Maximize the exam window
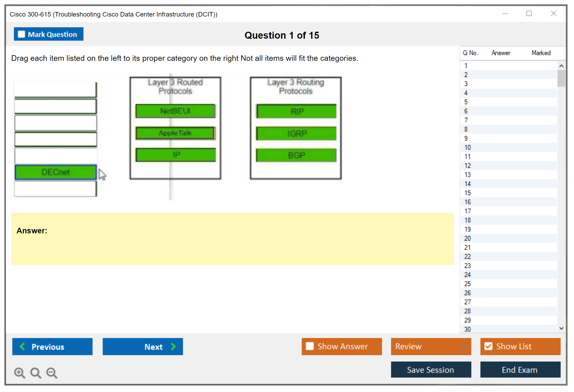The image size is (574, 392). [x=529, y=14]
